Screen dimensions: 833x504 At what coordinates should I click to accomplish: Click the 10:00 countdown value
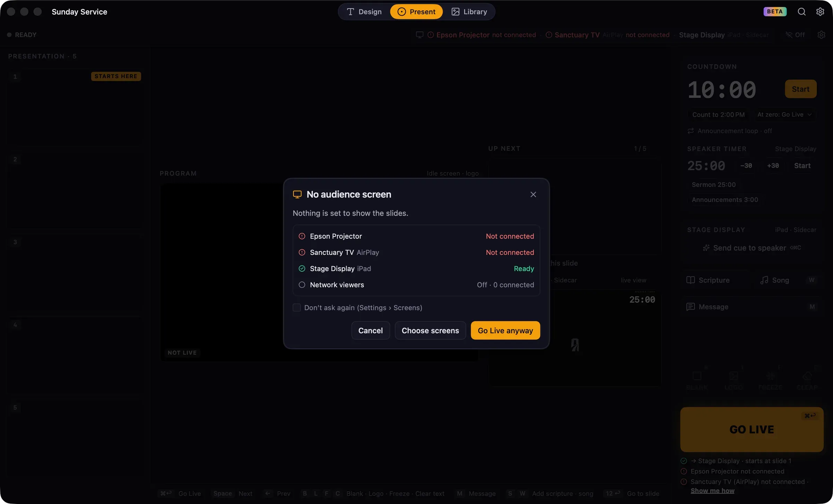721,90
